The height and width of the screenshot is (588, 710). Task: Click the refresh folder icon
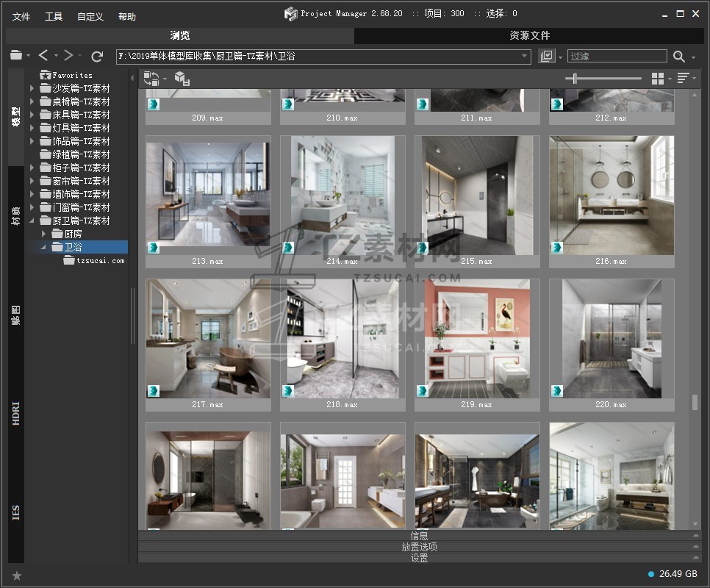(x=97, y=56)
